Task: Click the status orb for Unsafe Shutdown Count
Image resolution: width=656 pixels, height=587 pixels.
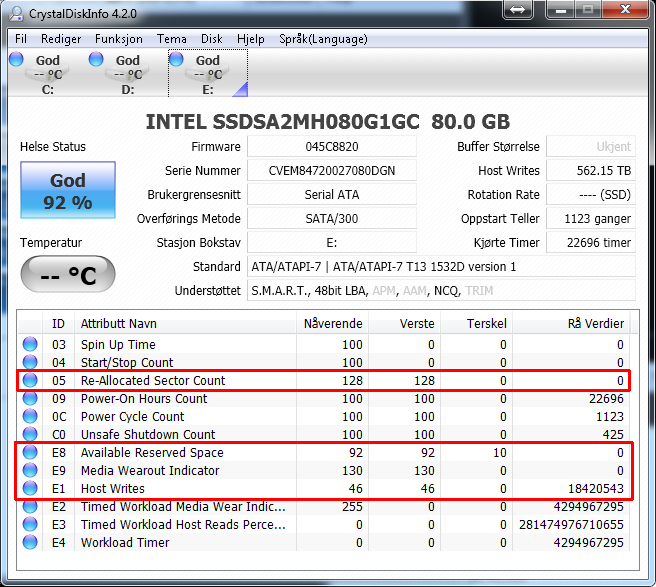Action: [x=30, y=434]
